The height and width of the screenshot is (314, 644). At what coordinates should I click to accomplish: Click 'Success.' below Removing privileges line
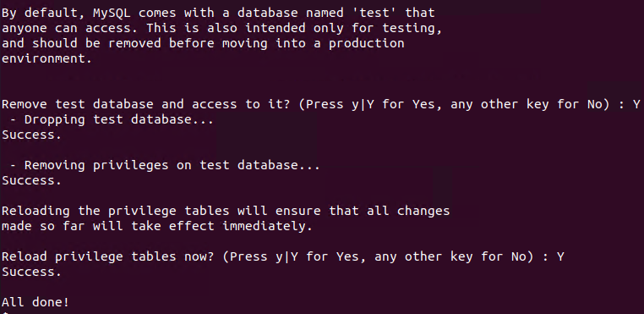31,180
